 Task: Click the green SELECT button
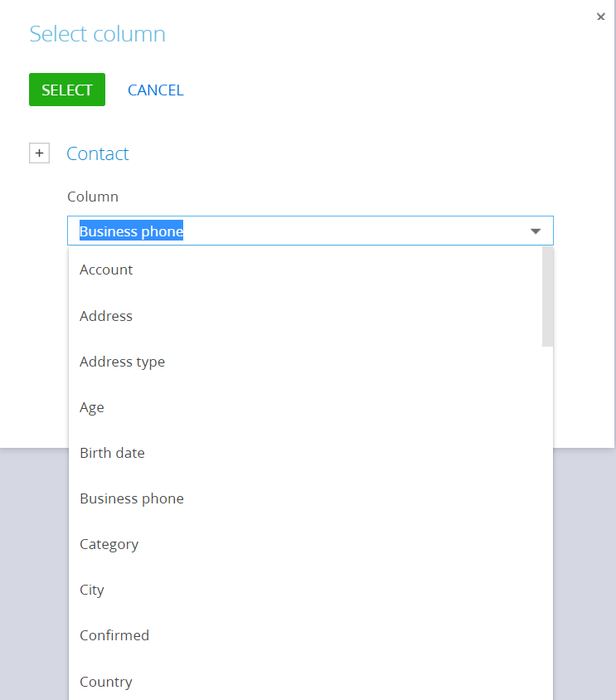click(67, 90)
